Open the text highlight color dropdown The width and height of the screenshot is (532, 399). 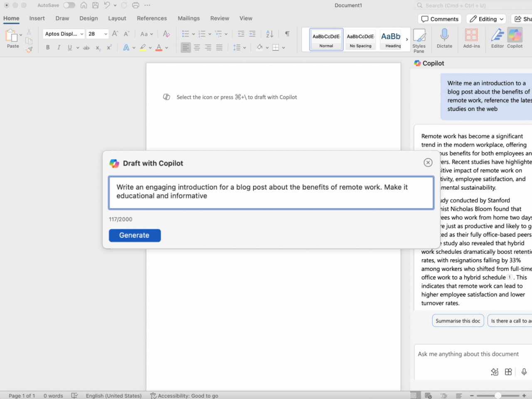pyautogui.click(x=150, y=47)
